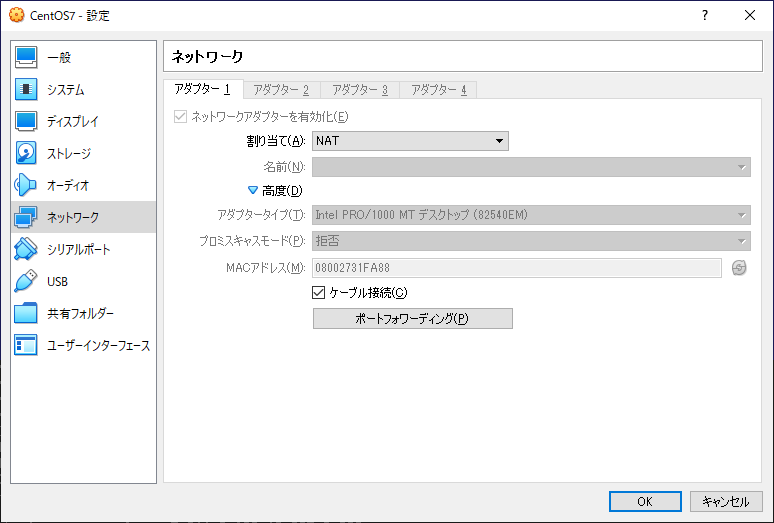Image resolution: width=774 pixels, height=523 pixels.
Task: Click the 共有フォルダー (Shared Folders) folder icon
Action: pyautogui.click(x=27, y=314)
